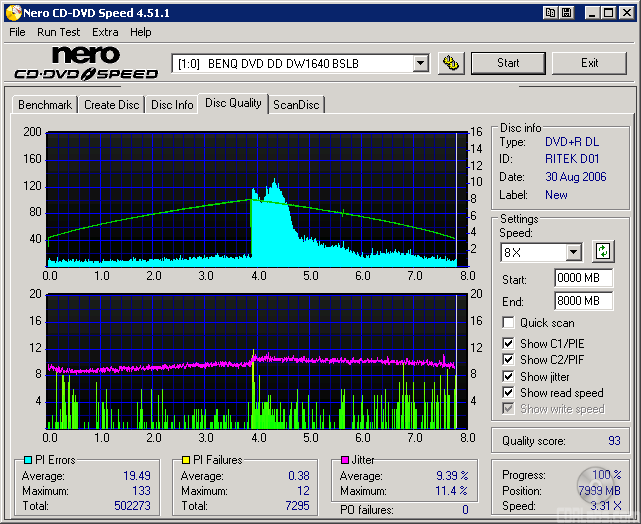Screen dimensions: 641x524
Task: Click the book icon in title bar
Action: [550, 12]
